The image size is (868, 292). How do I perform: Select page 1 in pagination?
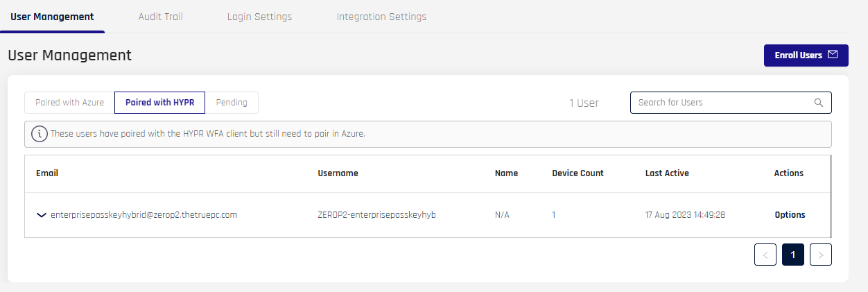coord(793,255)
